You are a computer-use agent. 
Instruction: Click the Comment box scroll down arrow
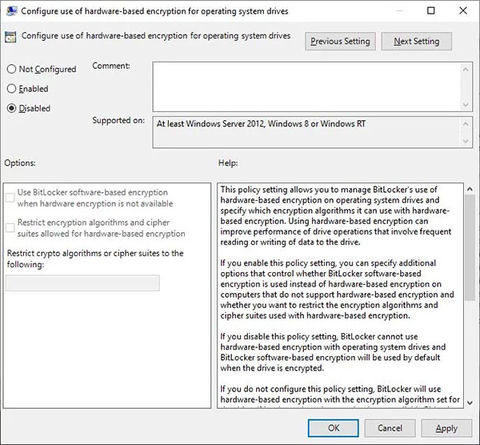[x=466, y=105]
